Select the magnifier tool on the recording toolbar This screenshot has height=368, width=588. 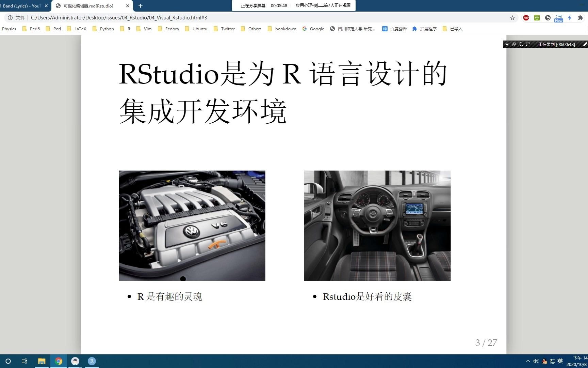pos(521,44)
